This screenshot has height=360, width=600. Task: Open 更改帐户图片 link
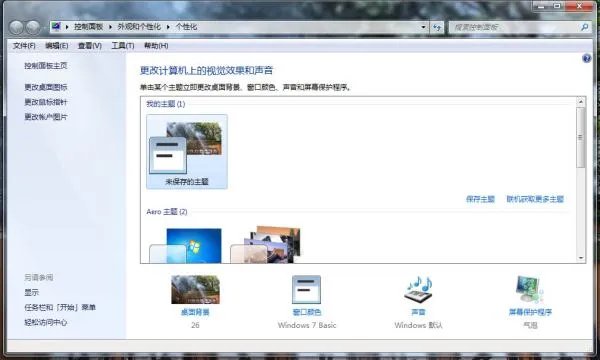point(46,117)
